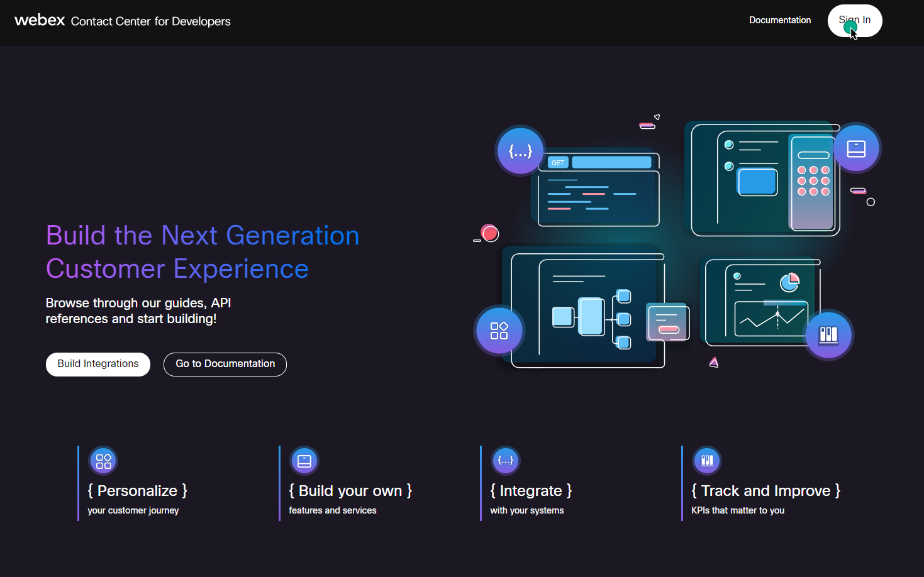Click the webex logo
924x577 pixels.
pos(39,20)
